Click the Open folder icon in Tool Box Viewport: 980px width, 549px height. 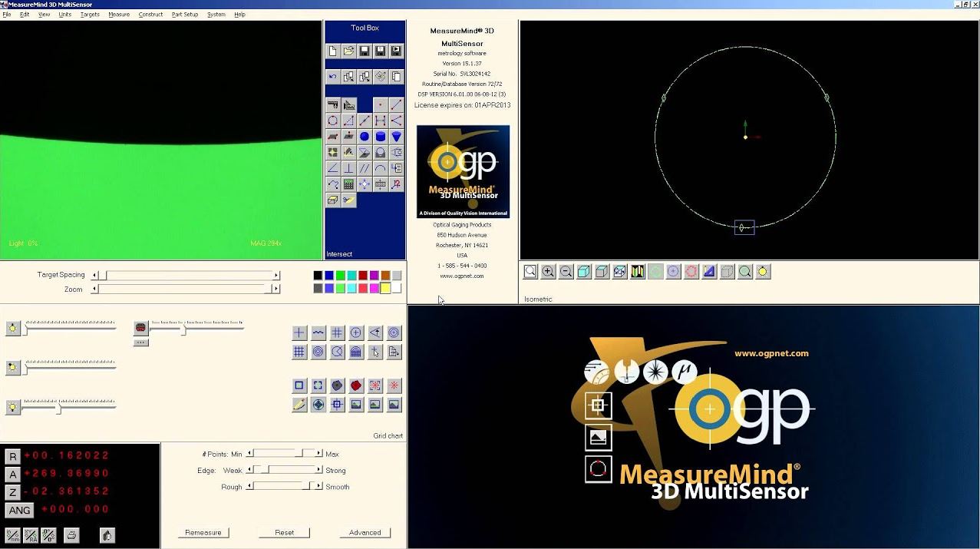coord(348,51)
